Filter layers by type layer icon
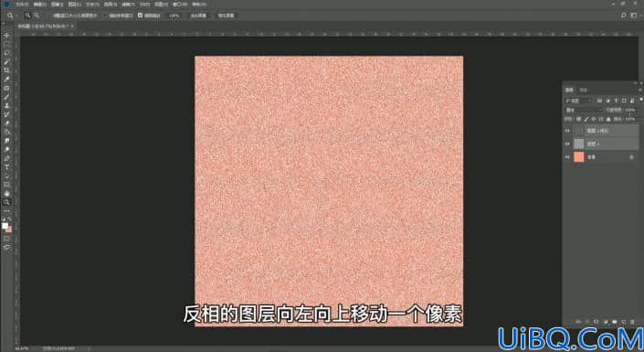 [616, 101]
